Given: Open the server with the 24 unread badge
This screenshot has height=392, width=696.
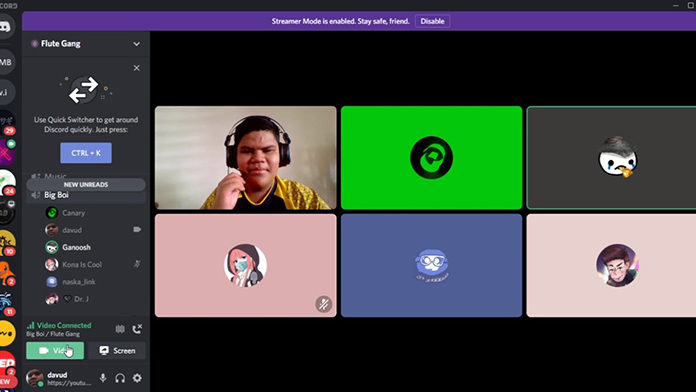Looking at the screenshot, I should (x=6, y=182).
